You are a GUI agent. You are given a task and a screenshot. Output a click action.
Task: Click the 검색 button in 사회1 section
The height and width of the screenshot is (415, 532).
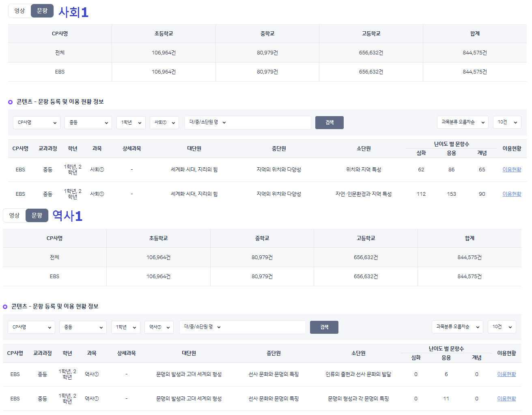(330, 123)
